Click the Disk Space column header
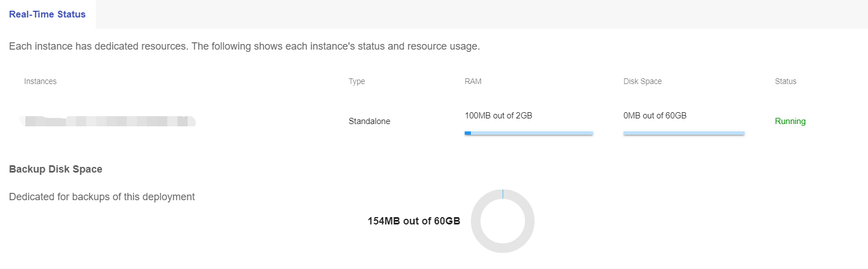Viewport: 868px width, 269px height. pyautogui.click(x=643, y=81)
